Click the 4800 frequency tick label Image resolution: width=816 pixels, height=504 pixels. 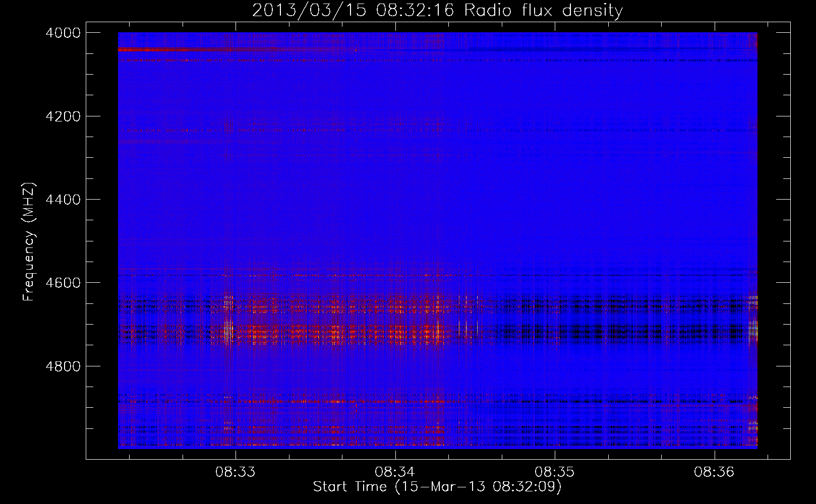(63, 366)
